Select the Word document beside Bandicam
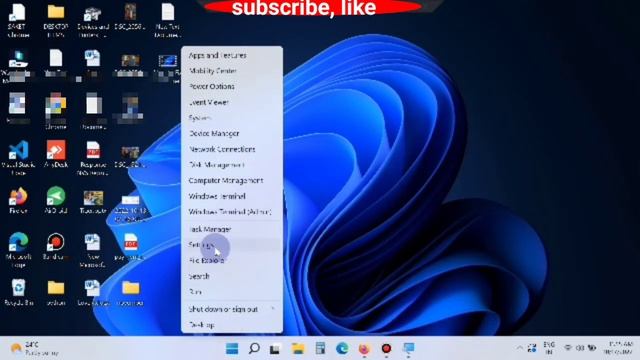The image size is (640, 360). 93,250
